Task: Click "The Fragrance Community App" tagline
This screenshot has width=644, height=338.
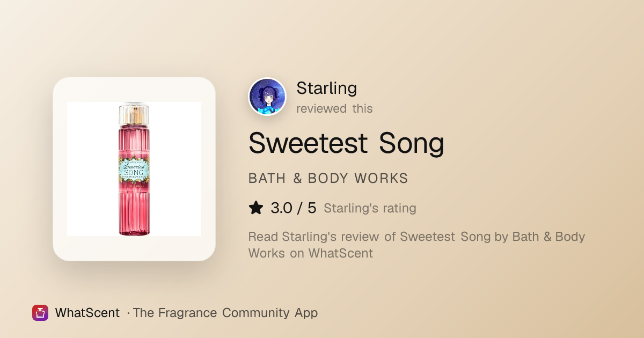Action: 225,313
